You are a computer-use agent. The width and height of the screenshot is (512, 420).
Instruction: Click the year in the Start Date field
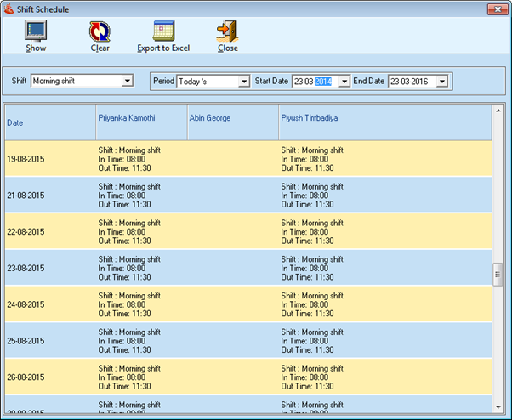click(323, 81)
